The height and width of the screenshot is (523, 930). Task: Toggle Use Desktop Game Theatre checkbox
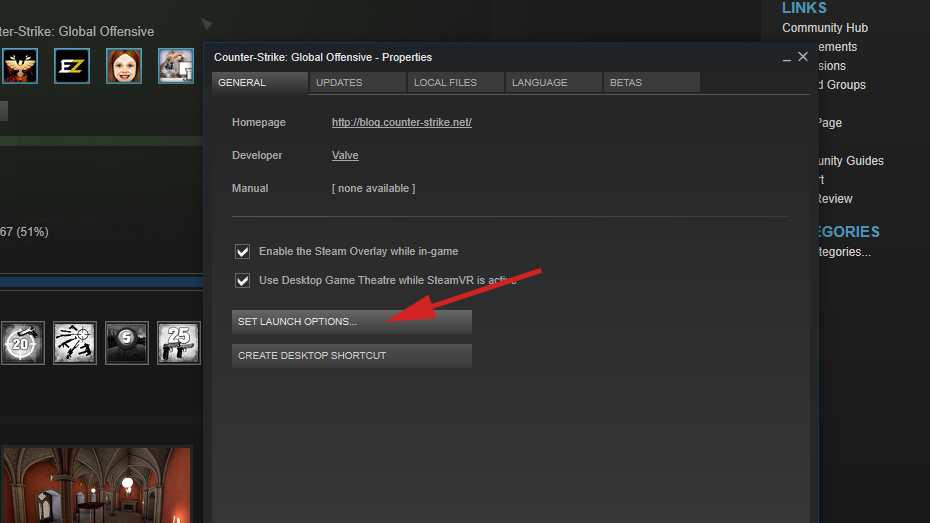(x=242, y=280)
